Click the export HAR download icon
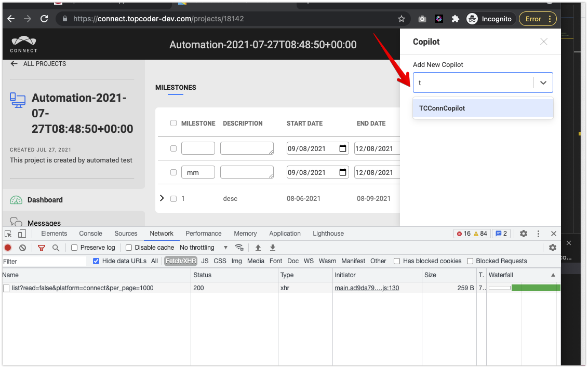588x368 pixels. (273, 248)
